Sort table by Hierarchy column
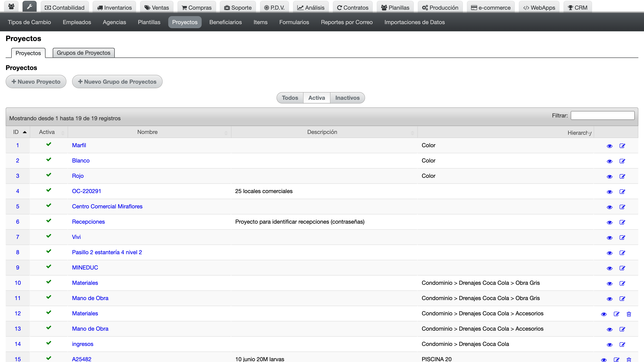644x362 pixels. pos(506,132)
